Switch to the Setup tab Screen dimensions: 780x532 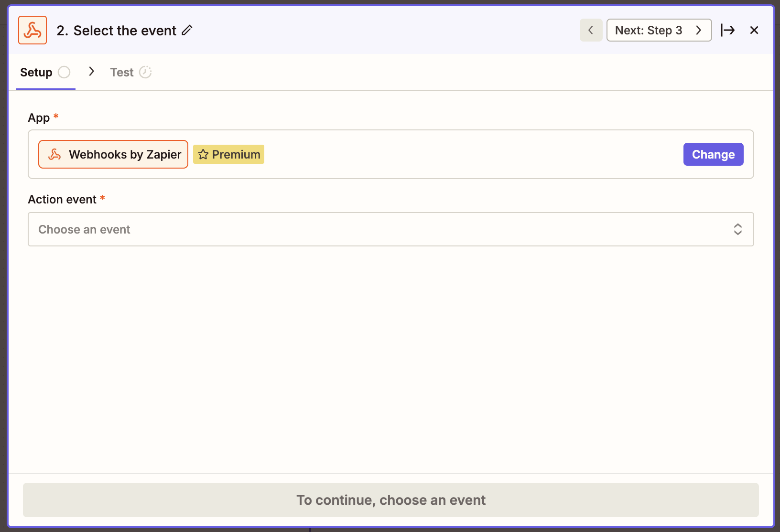click(x=36, y=72)
